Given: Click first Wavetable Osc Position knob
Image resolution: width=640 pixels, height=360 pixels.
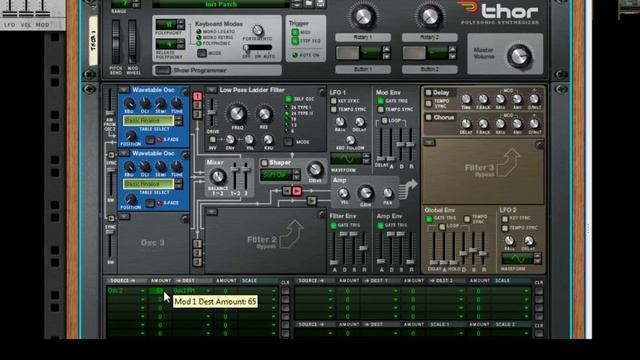Looking at the screenshot, I should pos(131,136).
